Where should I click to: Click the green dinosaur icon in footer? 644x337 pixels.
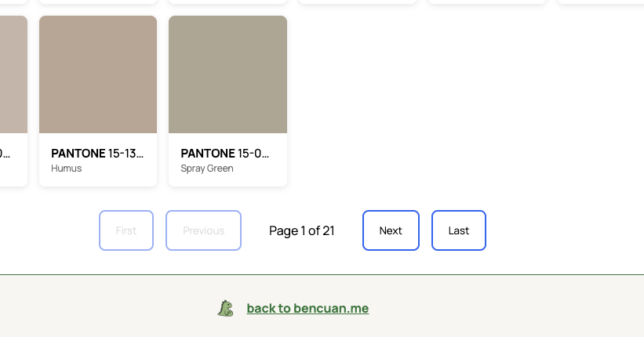pyautogui.click(x=226, y=309)
